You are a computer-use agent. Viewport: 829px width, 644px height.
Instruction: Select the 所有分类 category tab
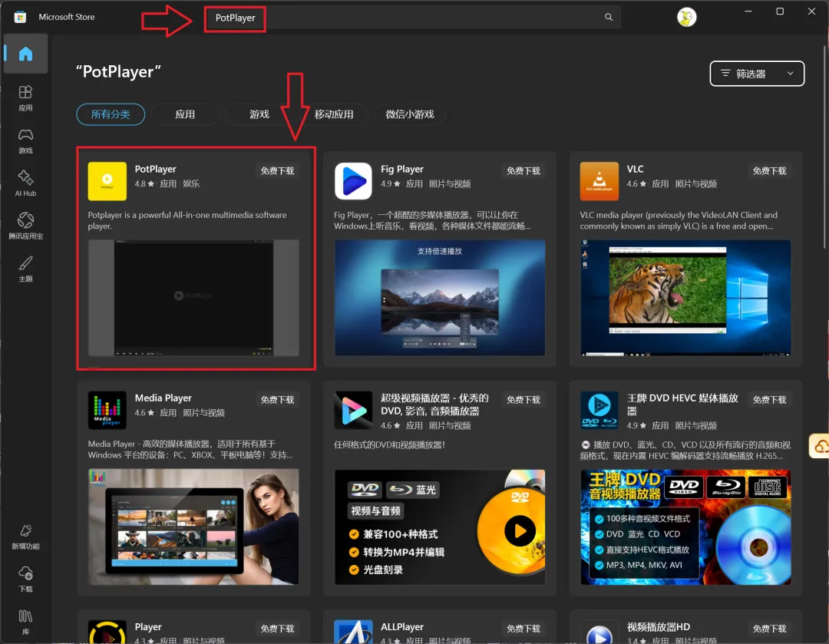click(x=111, y=114)
